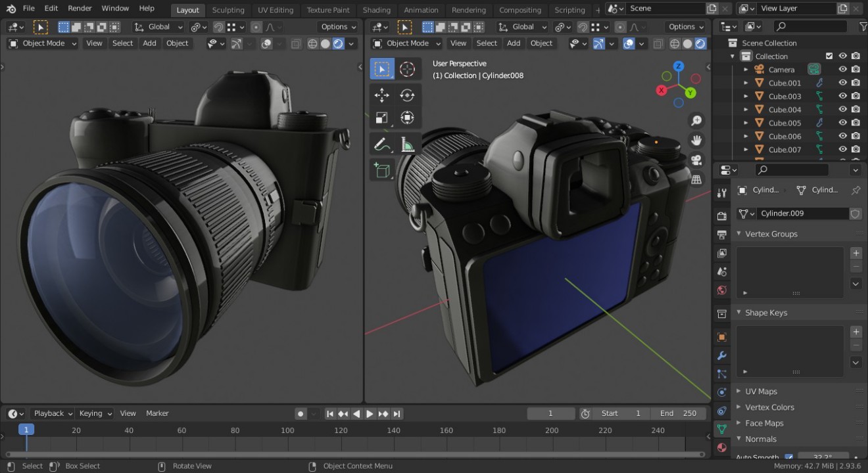Uncheck the Collection exclude checkbox

coord(829,56)
